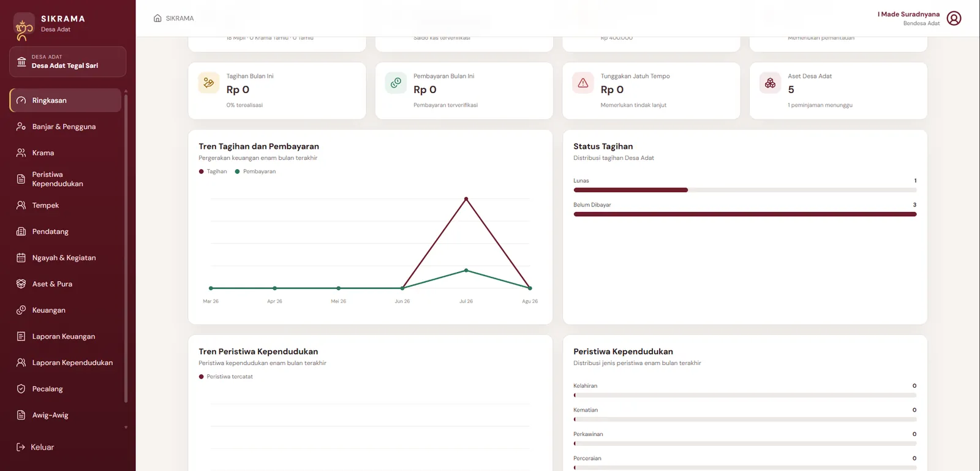
Task: Toggle the Pembayaran series in chart legend
Action: tap(255, 171)
